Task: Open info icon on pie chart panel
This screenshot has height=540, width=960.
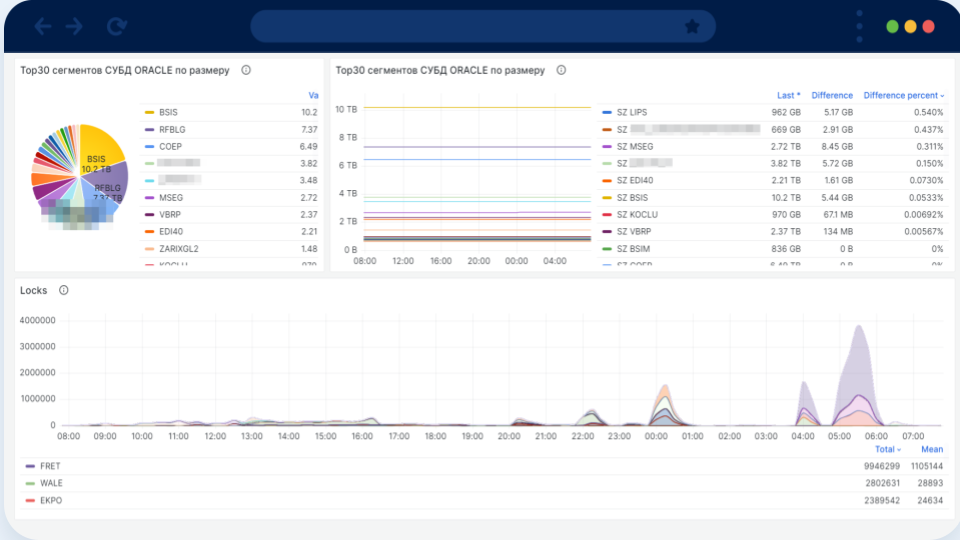Action: click(x=246, y=70)
